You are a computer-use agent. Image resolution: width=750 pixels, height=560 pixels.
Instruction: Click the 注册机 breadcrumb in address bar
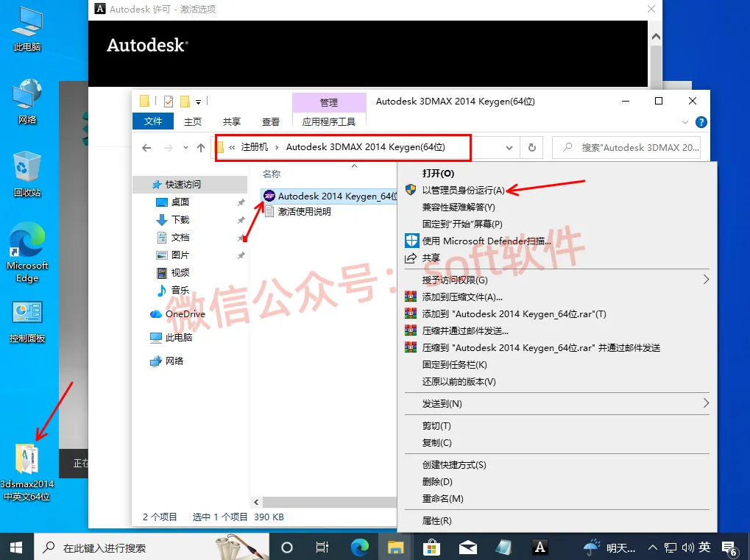pyautogui.click(x=255, y=147)
